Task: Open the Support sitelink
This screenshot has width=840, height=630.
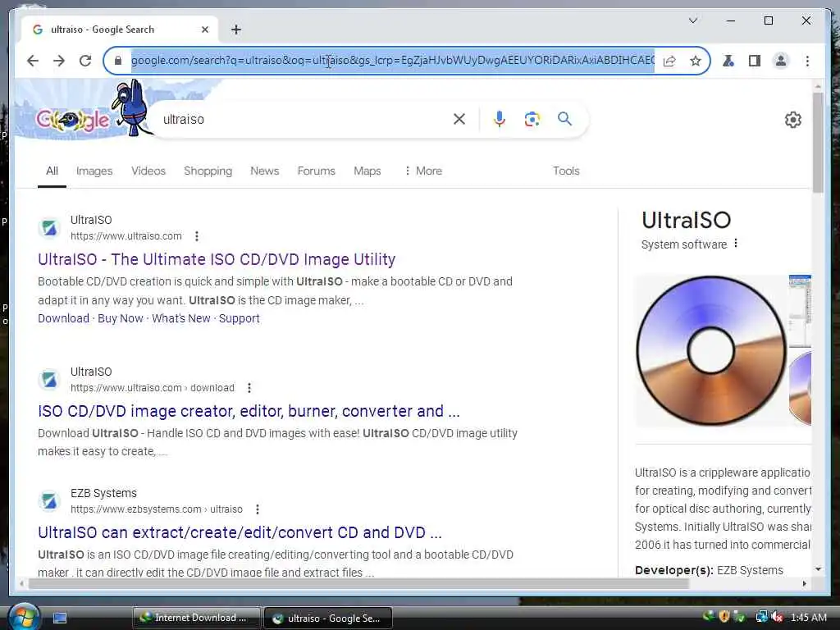Action: click(239, 318)
